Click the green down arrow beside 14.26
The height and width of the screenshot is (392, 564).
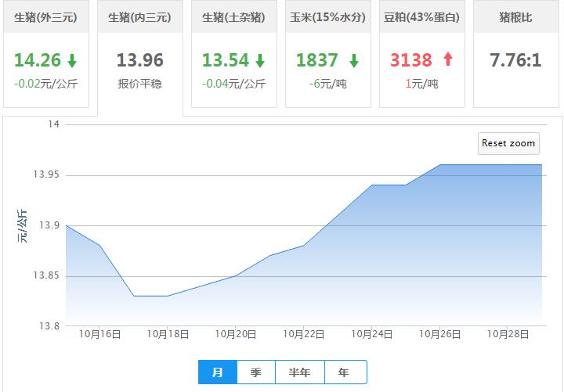coord(72,61)
